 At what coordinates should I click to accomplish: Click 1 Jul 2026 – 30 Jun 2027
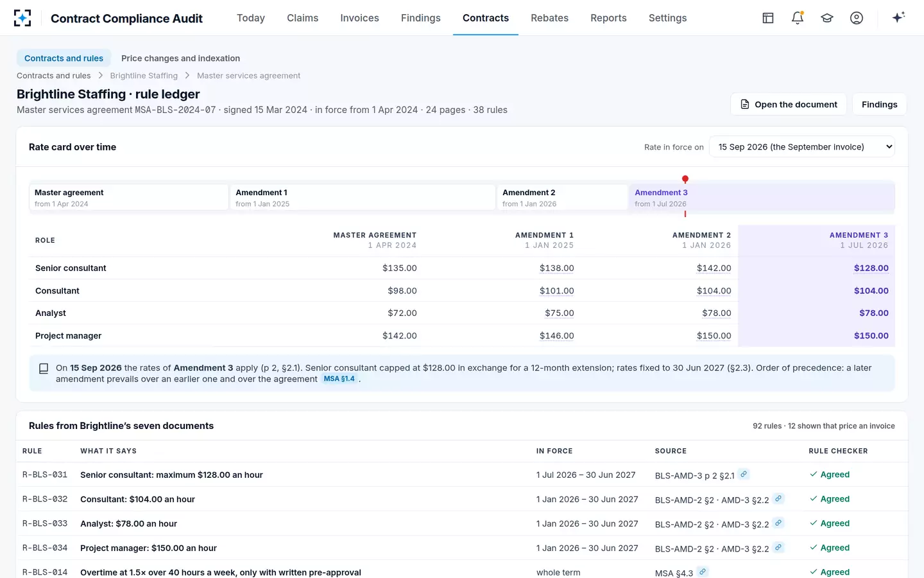[x=586, y=475]
